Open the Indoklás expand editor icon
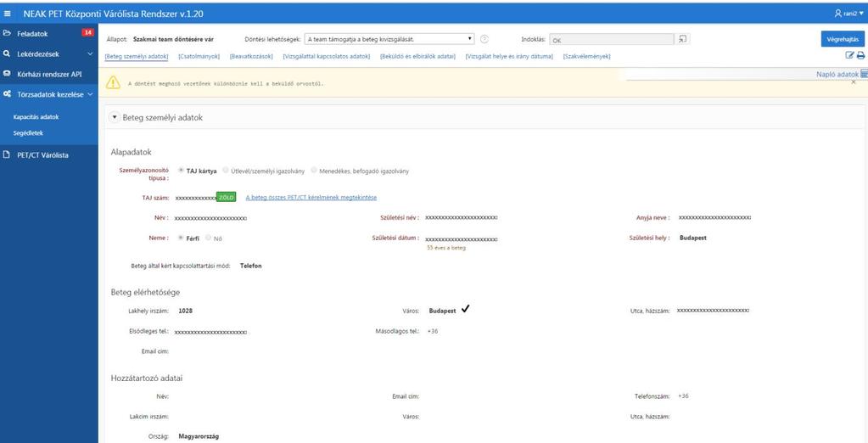This screenshot has width=868, height=443. tap(683, 39)
